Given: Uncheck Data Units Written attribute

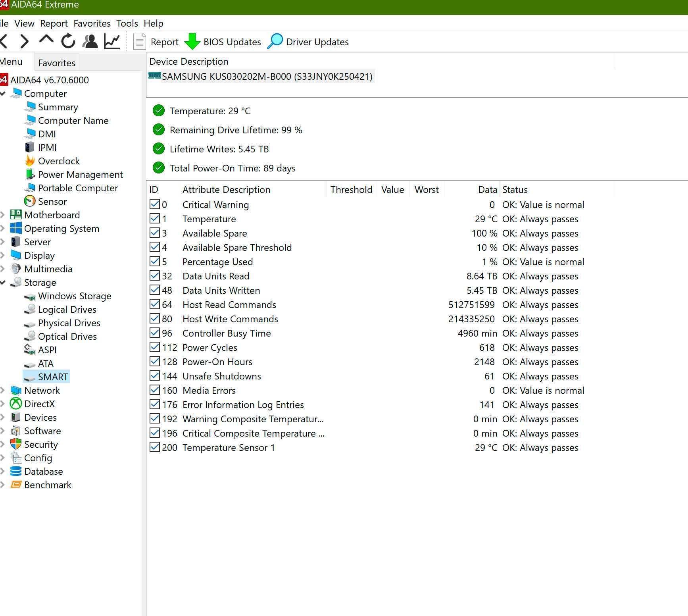Looking at the screenshot, I should click(155, 290).
